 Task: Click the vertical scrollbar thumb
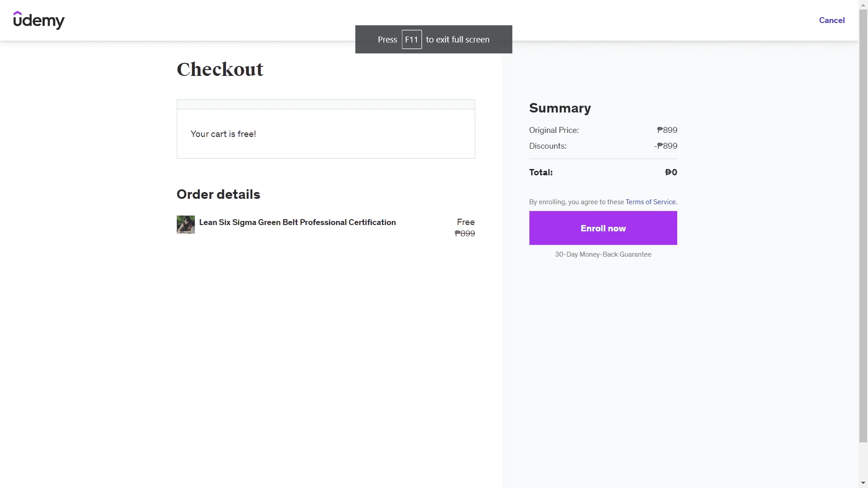[x=863, y=226]
